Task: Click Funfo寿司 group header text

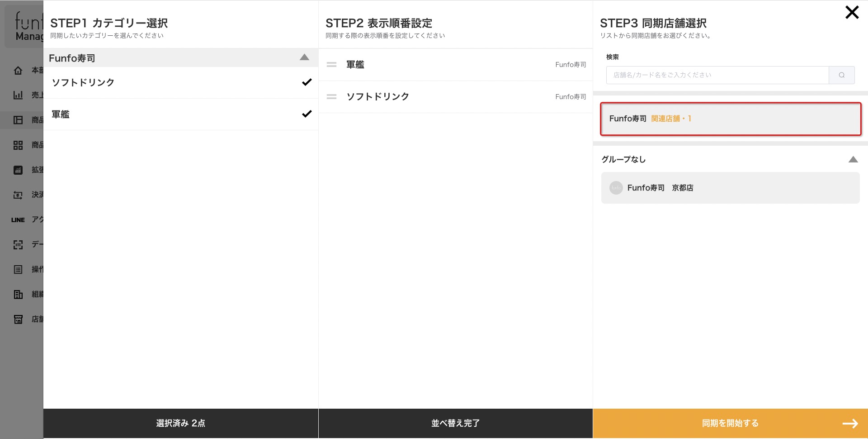Action: pos(72,58)
